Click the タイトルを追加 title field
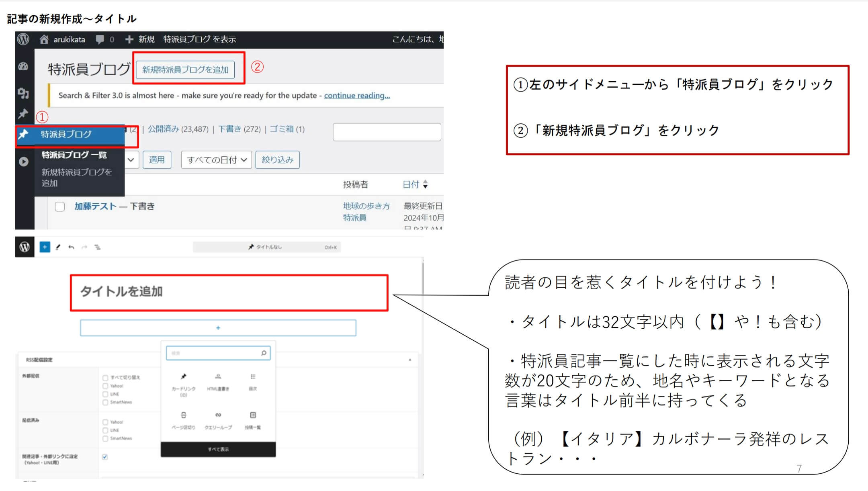This screenshot has height=491, width=868. [x=229, y=292]
